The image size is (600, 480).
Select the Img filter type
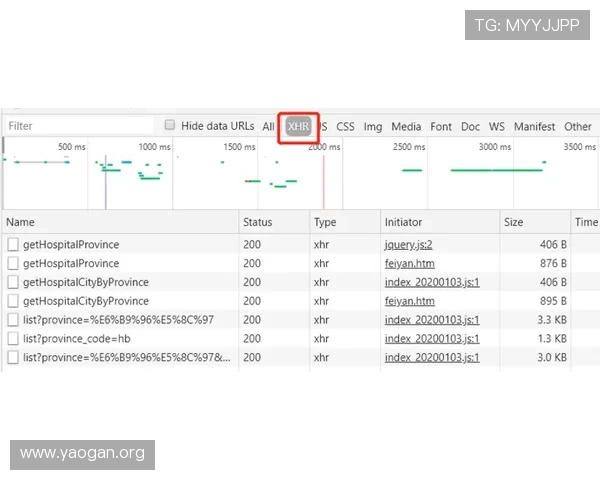pyautogui.click(x=373, y=127)
